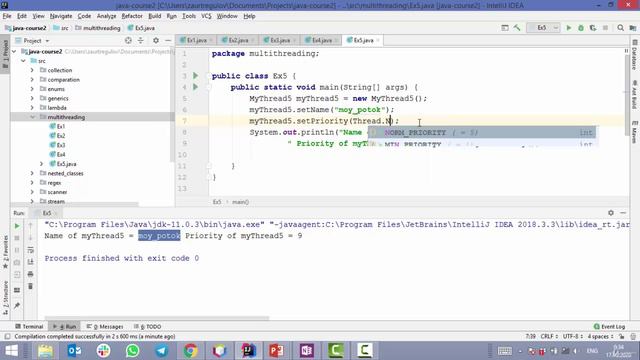
Task: Run with coverage icon in toolbar
Action: point(593,28)
